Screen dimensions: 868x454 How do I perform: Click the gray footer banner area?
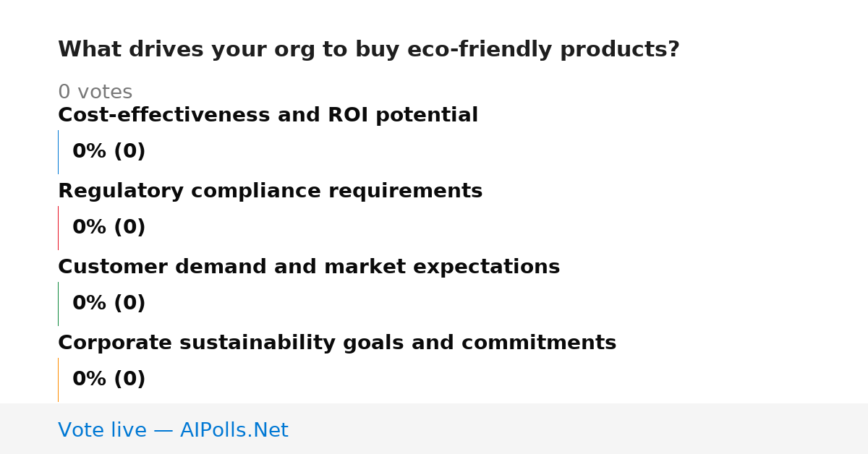pyautogui.click(x=434, y=429)
